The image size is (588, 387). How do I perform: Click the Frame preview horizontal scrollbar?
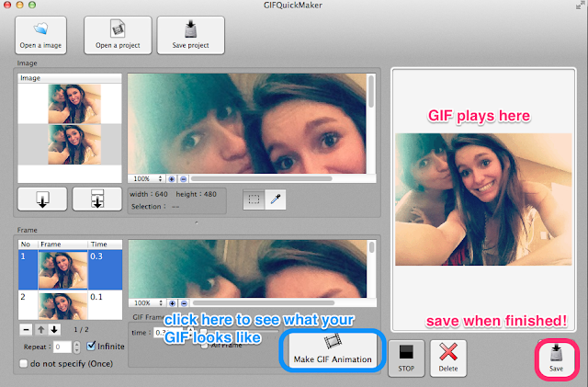coord(264,303)
